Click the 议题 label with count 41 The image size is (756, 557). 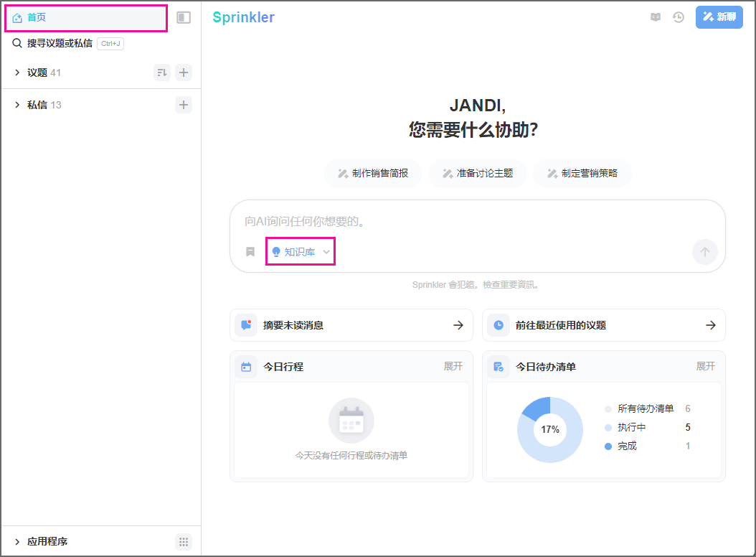(44, 72)
